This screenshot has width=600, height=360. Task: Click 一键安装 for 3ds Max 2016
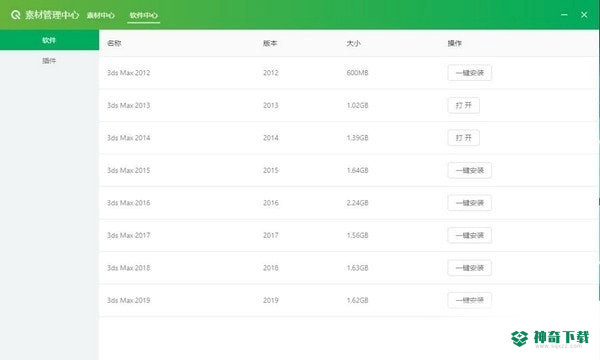(470, 203)
